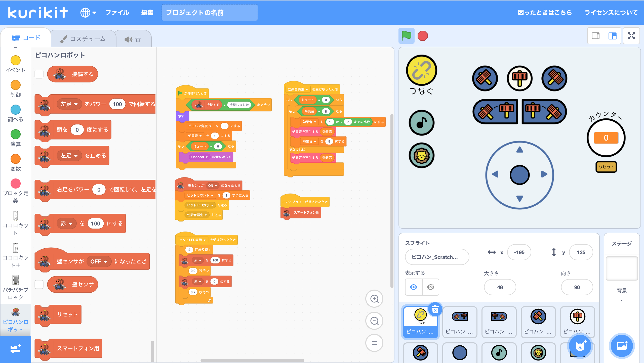Image resolution: width=644 pixels, height=363 pixels.
Task: Zoom out of the code workspace
Action: tap(374, 321)
